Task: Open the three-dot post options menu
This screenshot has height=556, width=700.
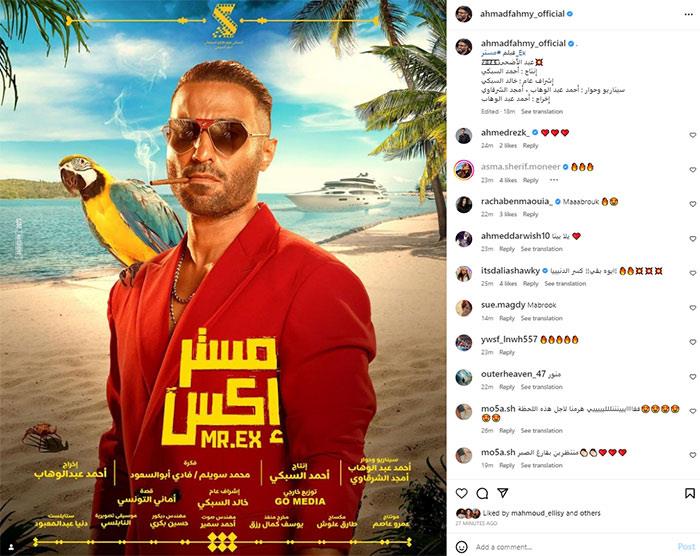Action: tap(688, 14)
